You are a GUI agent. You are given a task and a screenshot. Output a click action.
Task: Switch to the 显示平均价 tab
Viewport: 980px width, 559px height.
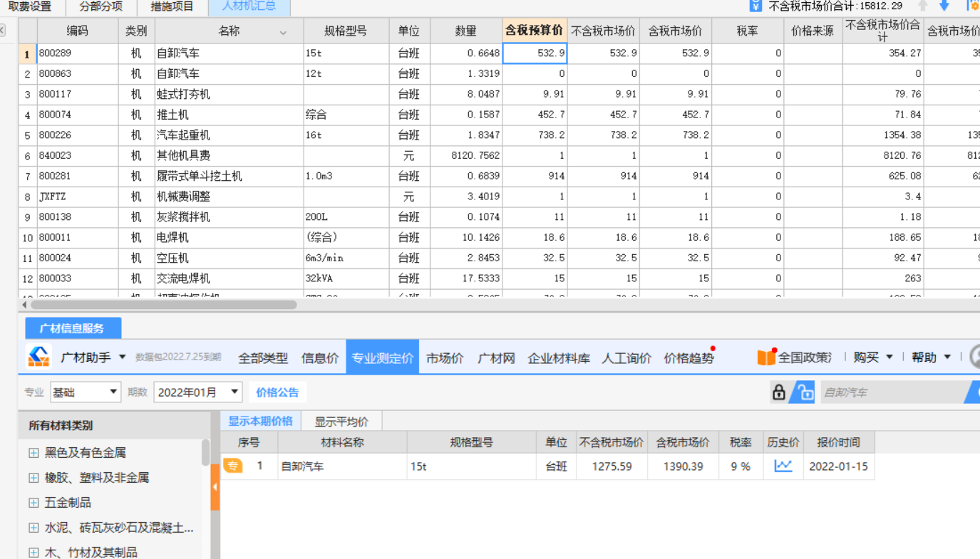341,421
